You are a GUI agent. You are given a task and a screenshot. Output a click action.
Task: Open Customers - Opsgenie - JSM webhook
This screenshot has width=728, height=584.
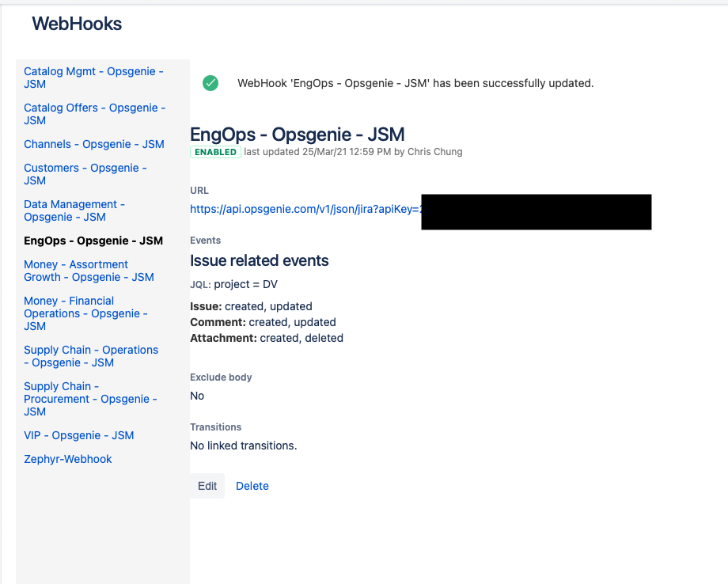[x=85, y=174]
